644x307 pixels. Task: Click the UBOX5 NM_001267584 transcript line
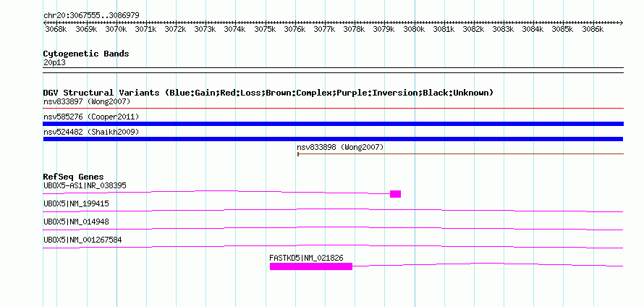point(333,247)
